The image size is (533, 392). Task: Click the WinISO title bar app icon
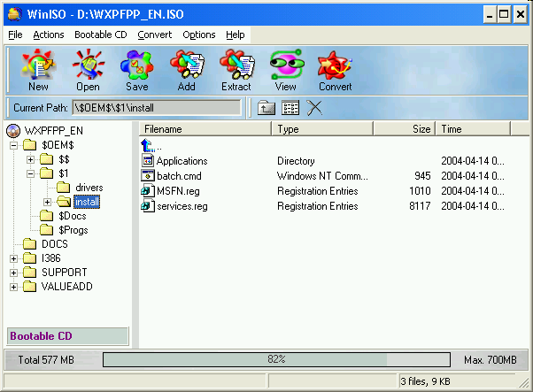[x=15, y=14]
